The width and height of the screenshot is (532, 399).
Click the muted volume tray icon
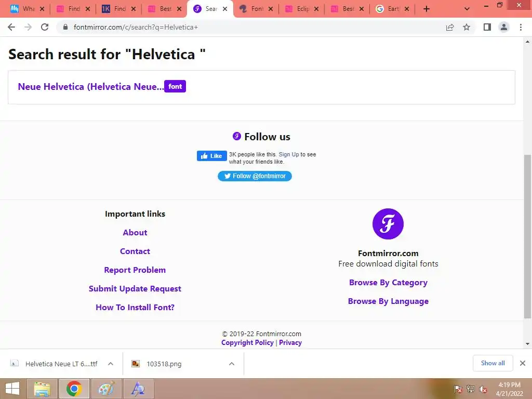(483, 389)
